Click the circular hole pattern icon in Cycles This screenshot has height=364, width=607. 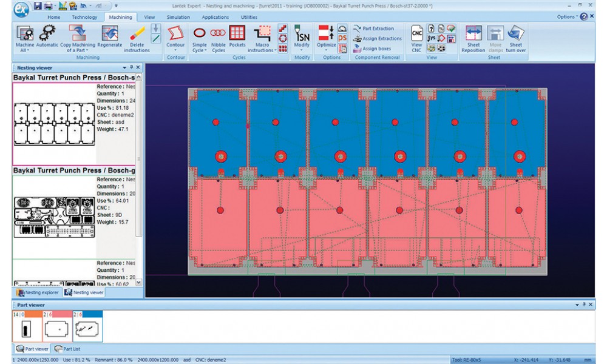click(283, 38)
